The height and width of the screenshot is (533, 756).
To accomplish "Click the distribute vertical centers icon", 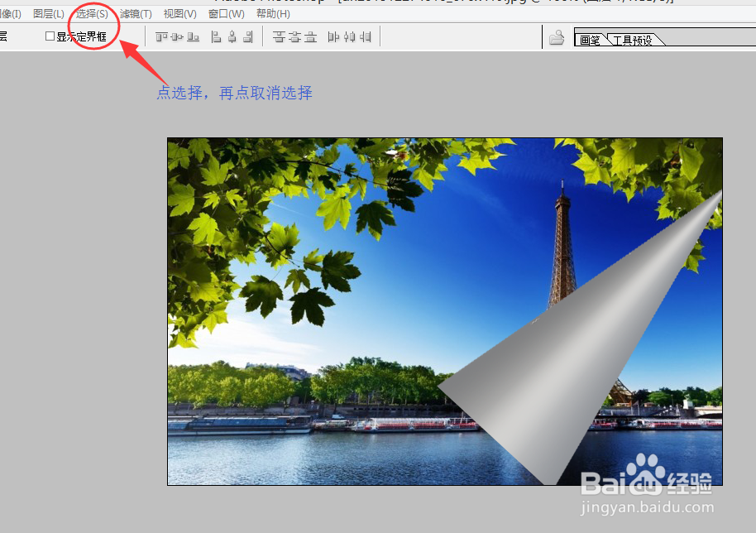I will click(294, 36).
